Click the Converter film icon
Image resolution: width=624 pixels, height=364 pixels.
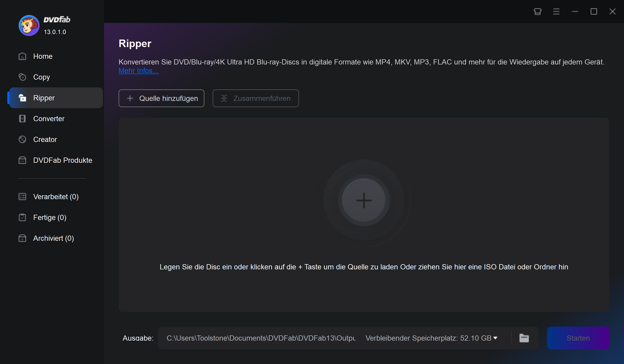tap(22, 119)
